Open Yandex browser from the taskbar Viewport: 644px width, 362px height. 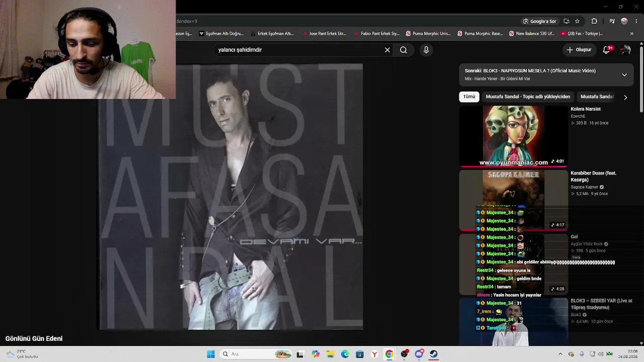[374, 354]
